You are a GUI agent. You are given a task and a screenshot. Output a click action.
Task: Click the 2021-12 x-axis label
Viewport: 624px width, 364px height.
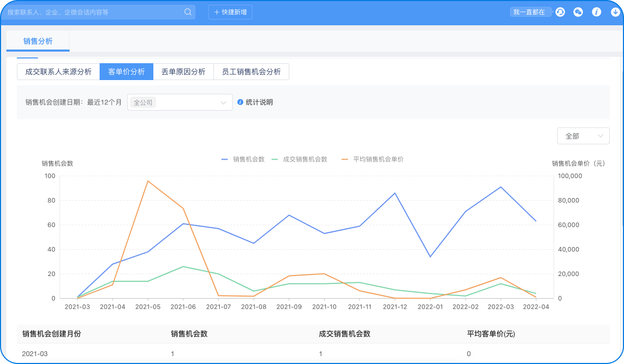click(x=395, y=307)
